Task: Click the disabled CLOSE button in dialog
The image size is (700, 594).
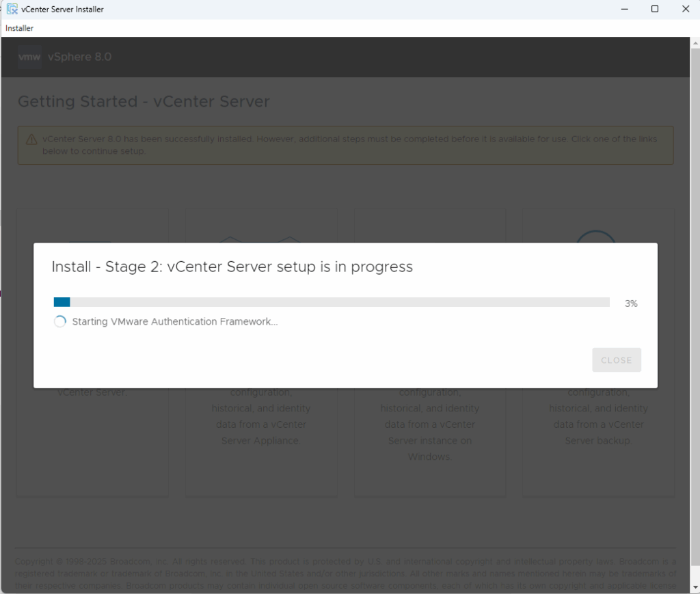Action: point(617,360)
